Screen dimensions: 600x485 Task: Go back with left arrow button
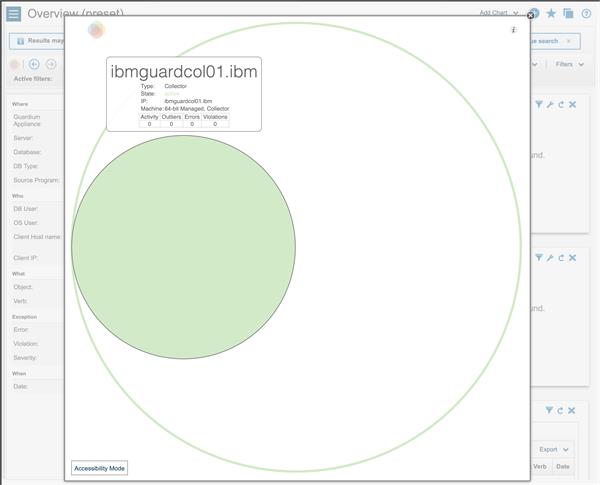(x=34, y=64)
